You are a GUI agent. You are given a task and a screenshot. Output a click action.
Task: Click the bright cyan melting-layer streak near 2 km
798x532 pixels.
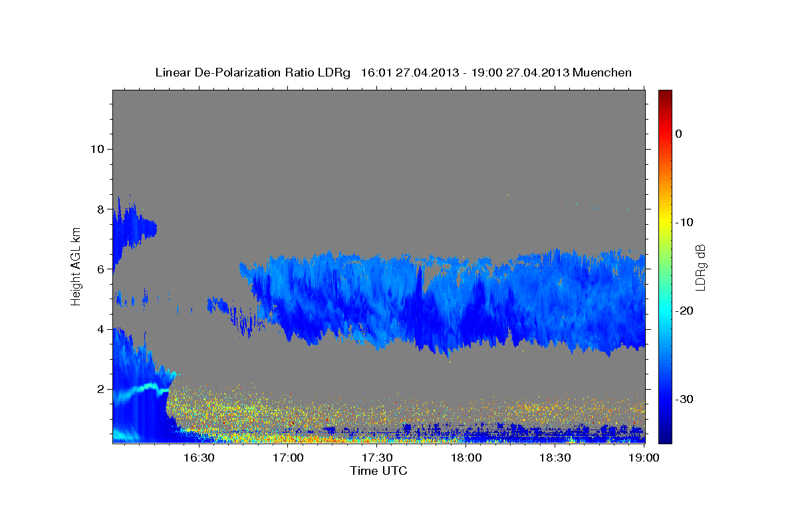coord(143,390)
